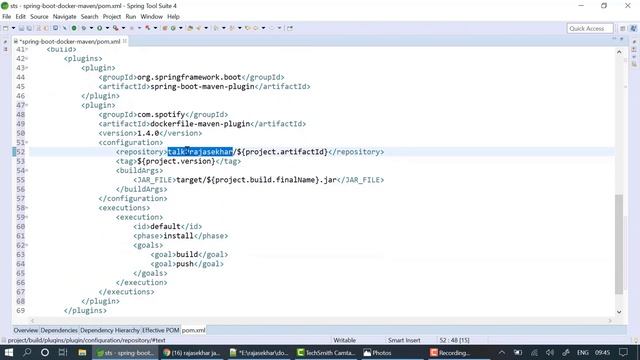Screen dimensions: 640x360
Task: Open Windows search from taskbar
Action: tap(27, 353)
